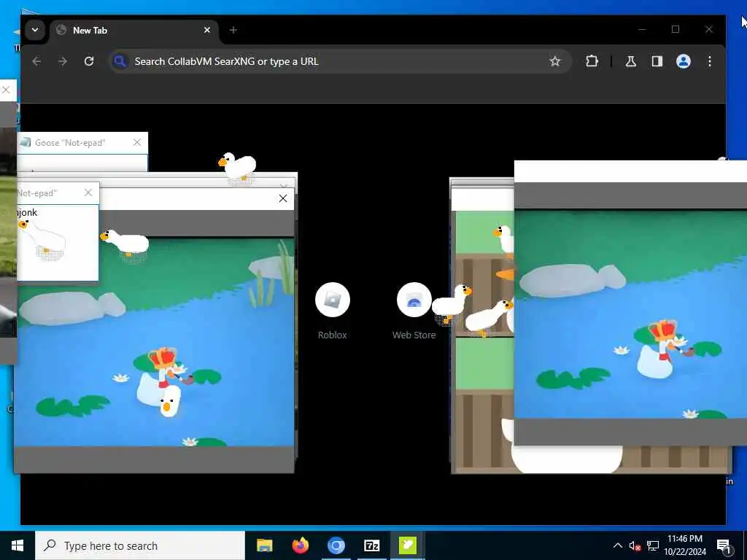Viewport: 747px width, 560px height.
Task: Open the clock showing 11:46 PM
Action: 684,545
